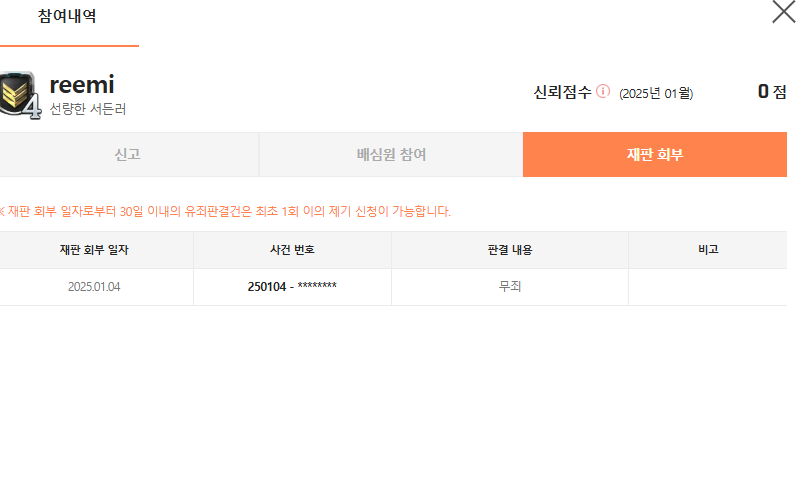This screenshot has width=811, height=502.
Task: Click the 무죄 verdict cell
Action: pyautogui.click(x=509, y=287)
